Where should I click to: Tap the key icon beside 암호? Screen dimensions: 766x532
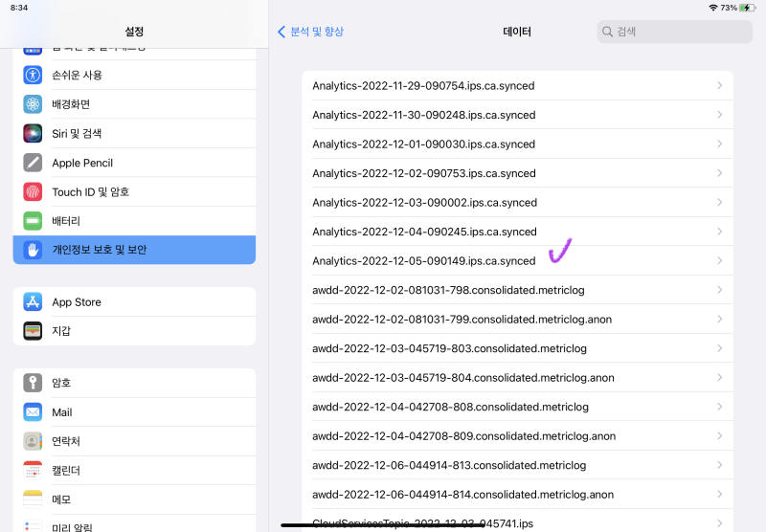click(33, 383)
